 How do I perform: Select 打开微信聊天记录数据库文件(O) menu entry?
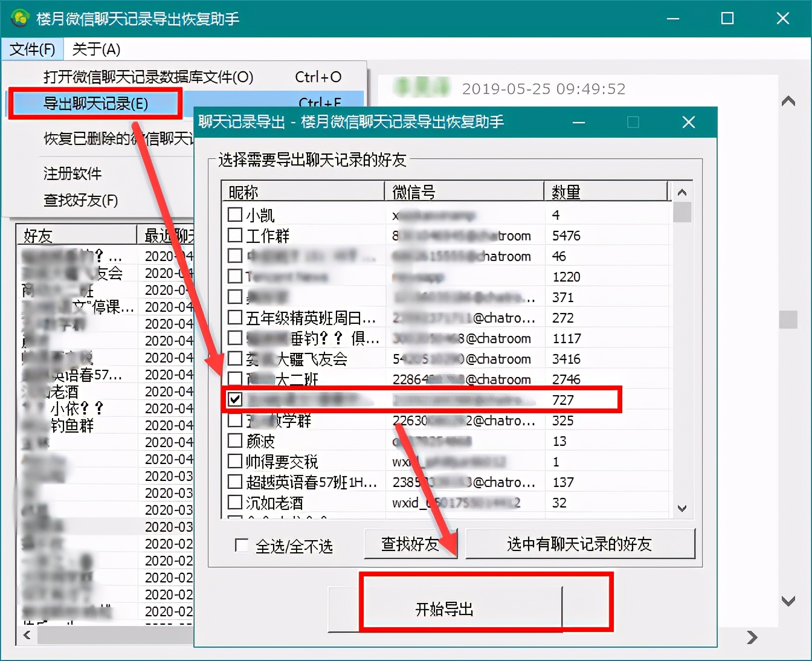tap(147, 77)
